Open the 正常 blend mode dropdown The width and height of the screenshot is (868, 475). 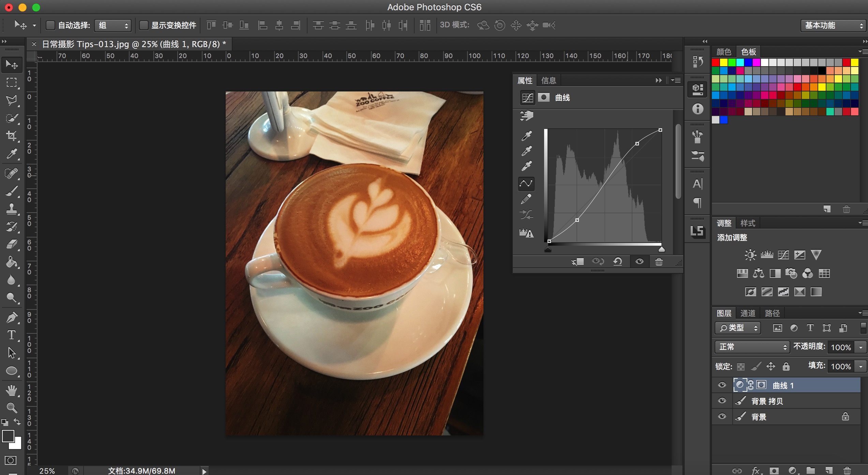click(x=752, y=347)
